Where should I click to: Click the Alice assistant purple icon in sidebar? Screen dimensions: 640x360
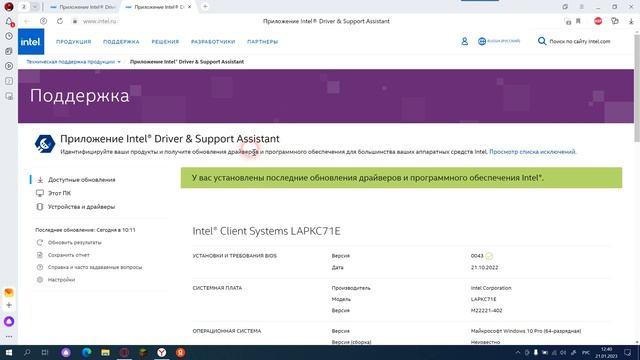pyautogui.click(x=9, y=321)
